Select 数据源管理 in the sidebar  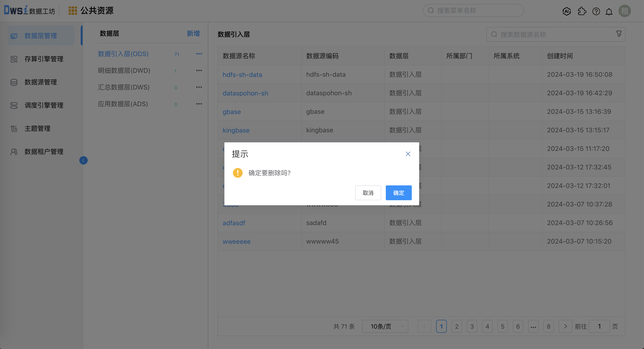point(41,82)
